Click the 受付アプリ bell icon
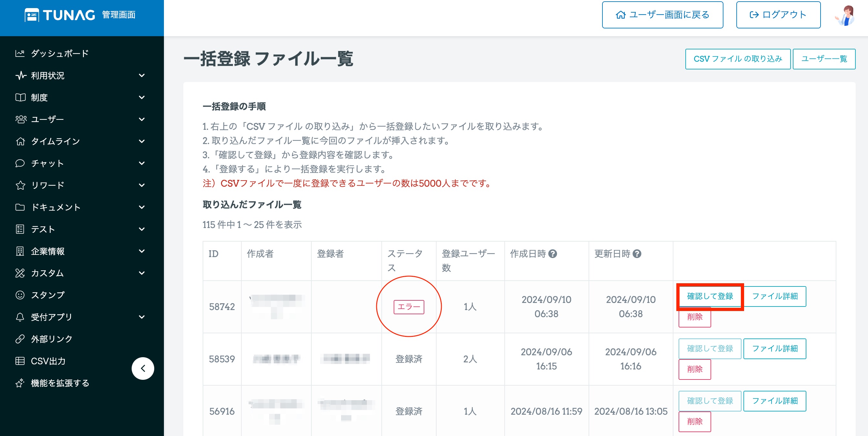Image resolution: width=868 pixels, height=436 pixels. (20, 317)
